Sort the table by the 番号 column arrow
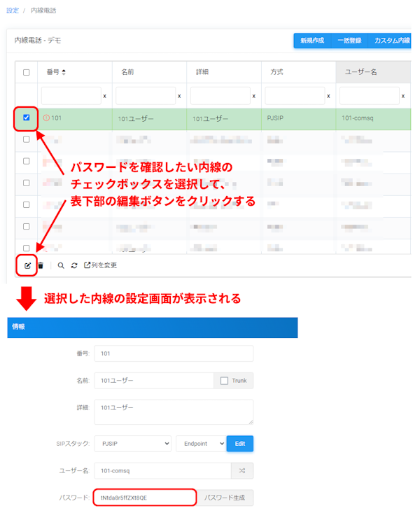 64,72
